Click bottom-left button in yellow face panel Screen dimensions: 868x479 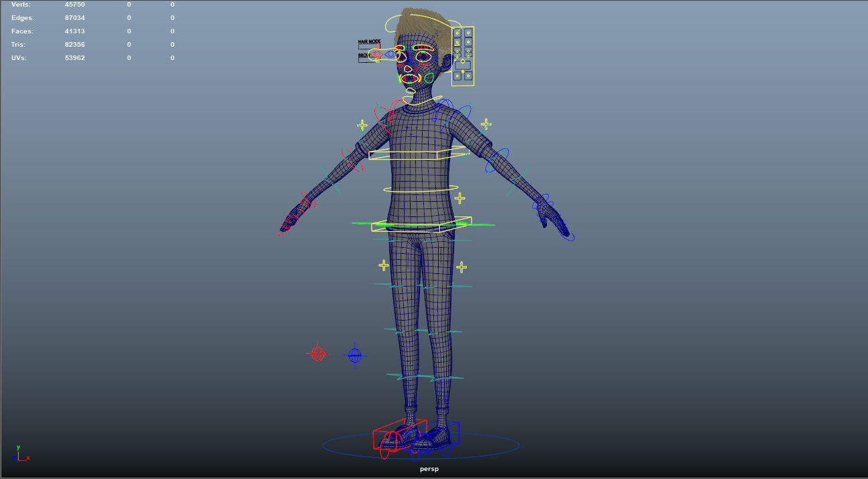pos(457,76)
